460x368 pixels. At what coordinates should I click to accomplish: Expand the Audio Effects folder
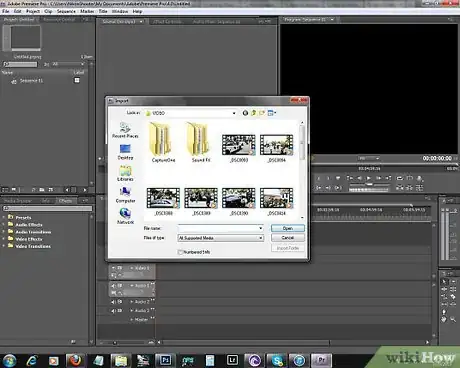[4, 225]
